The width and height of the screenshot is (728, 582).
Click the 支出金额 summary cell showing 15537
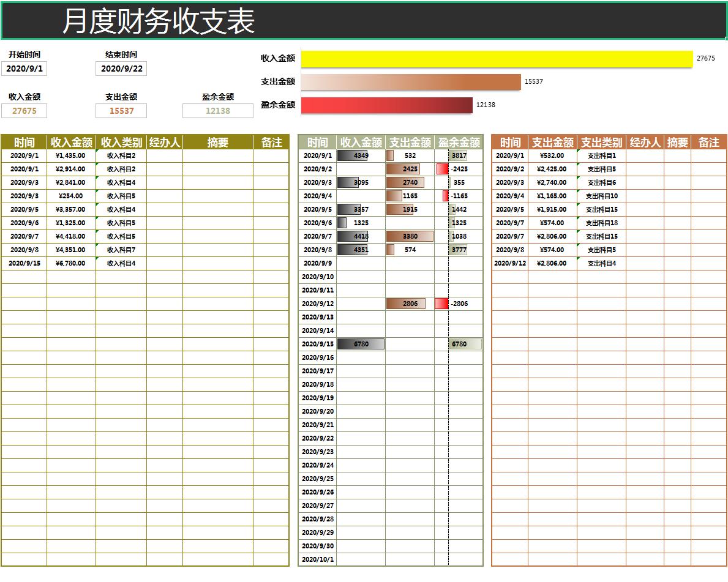click(x=120, y=111)
